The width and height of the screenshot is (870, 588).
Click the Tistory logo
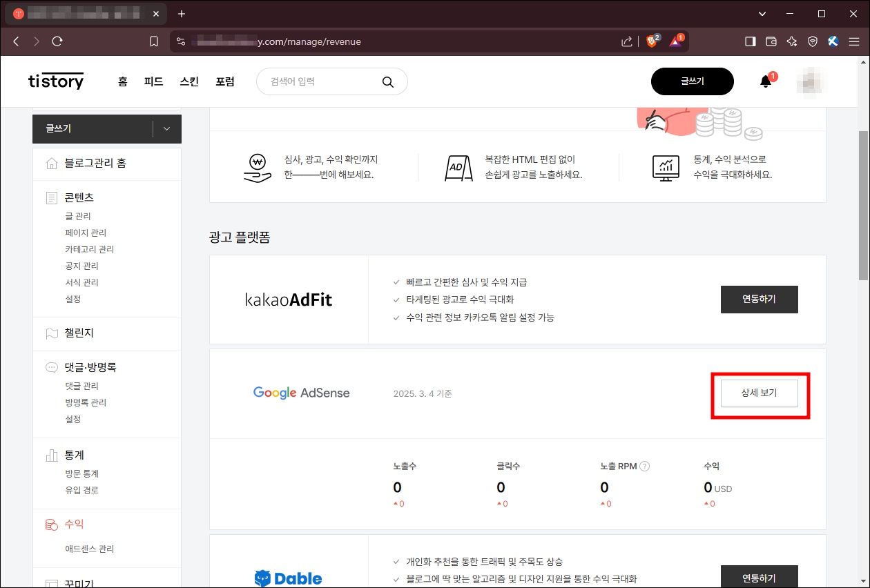click(x=55, y=81)
